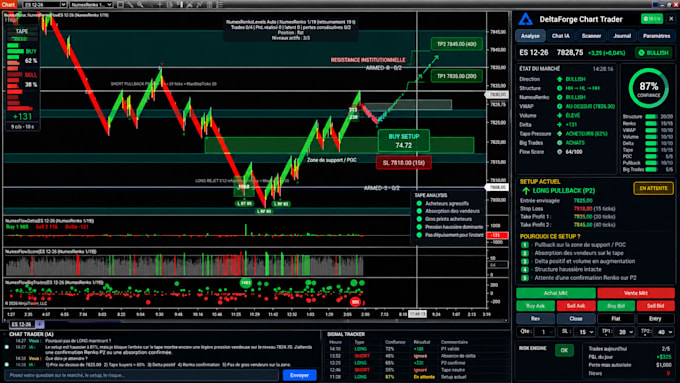Click the BUY SETUP 74.72 box

pos(404,141)
